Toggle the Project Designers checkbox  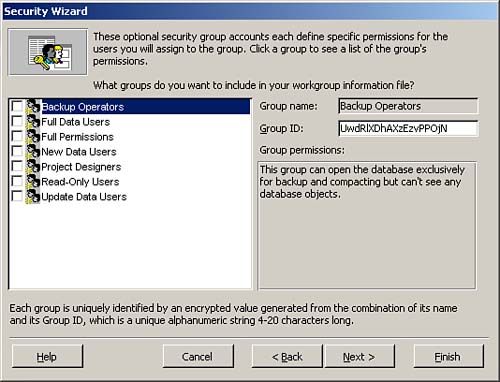click(x=17, y=166)
